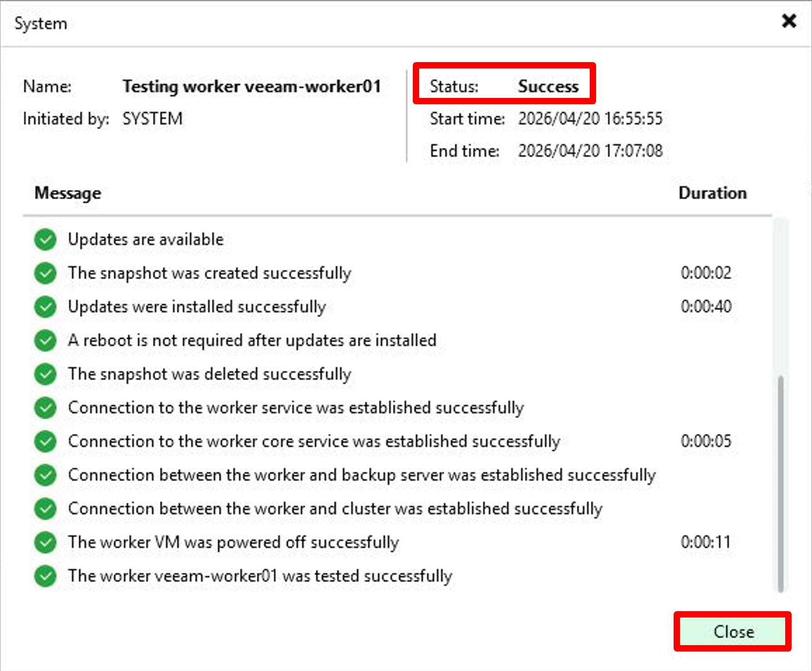This screenshot has height=671, width=812.
Task: Click the end time 2026/04/20 17:07:08
Action: click(x=590, y=151)
